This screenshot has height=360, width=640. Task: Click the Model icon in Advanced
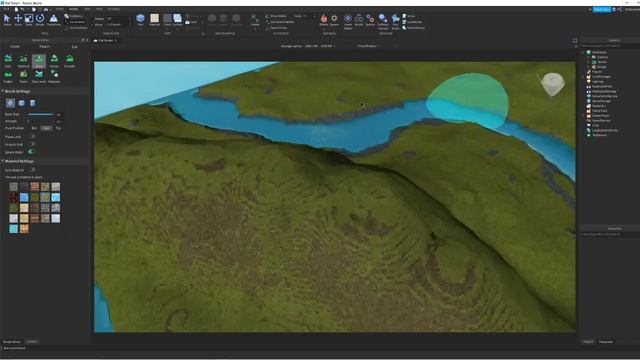359,20
